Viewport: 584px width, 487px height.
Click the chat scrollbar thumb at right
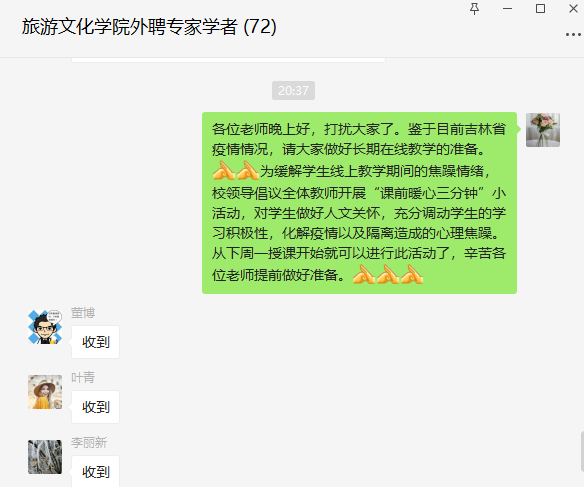[x=582, y=451]
